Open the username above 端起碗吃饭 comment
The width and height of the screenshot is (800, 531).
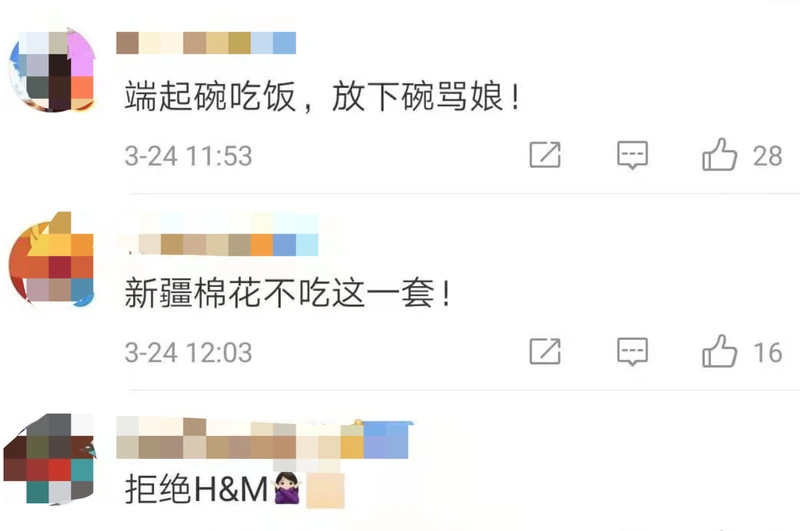point(206,43)
